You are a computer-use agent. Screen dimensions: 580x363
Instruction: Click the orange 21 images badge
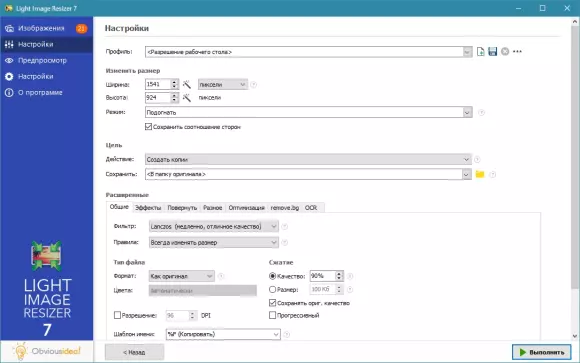pos(81,28)
